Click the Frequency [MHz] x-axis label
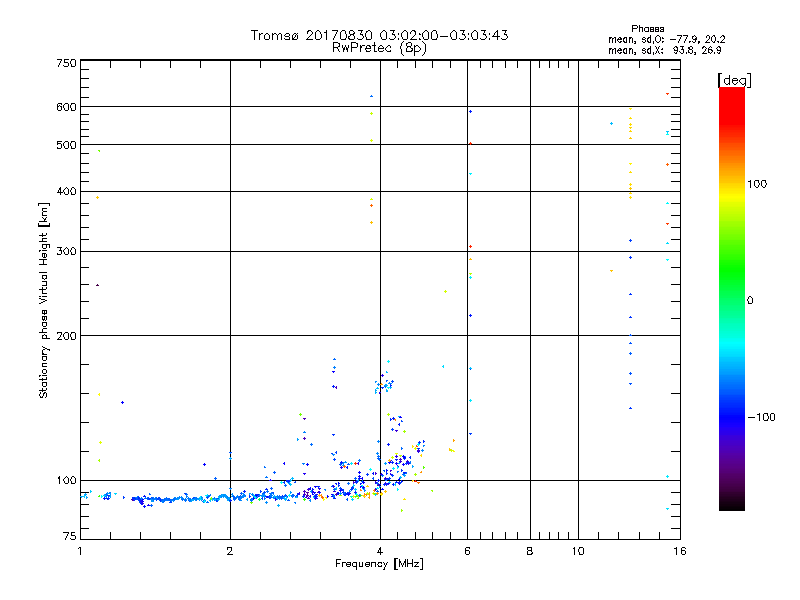The width and height of the screenshot is (800, 600). tap(379, 565)
